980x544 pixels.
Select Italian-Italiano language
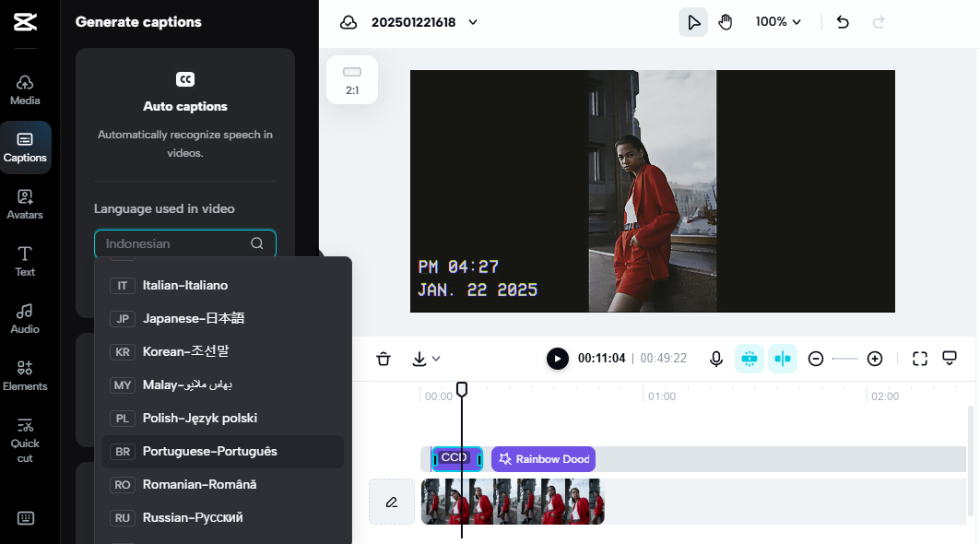pos(223,285)
